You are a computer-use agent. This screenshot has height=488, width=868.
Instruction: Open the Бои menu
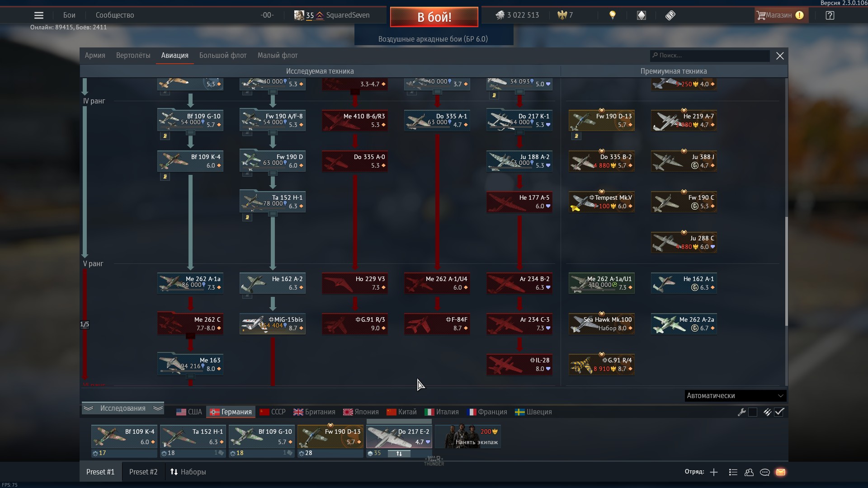(69, 15)
